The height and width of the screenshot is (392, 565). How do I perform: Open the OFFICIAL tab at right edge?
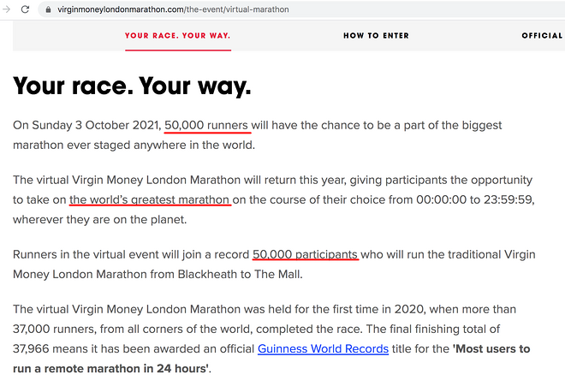(542, 36)
